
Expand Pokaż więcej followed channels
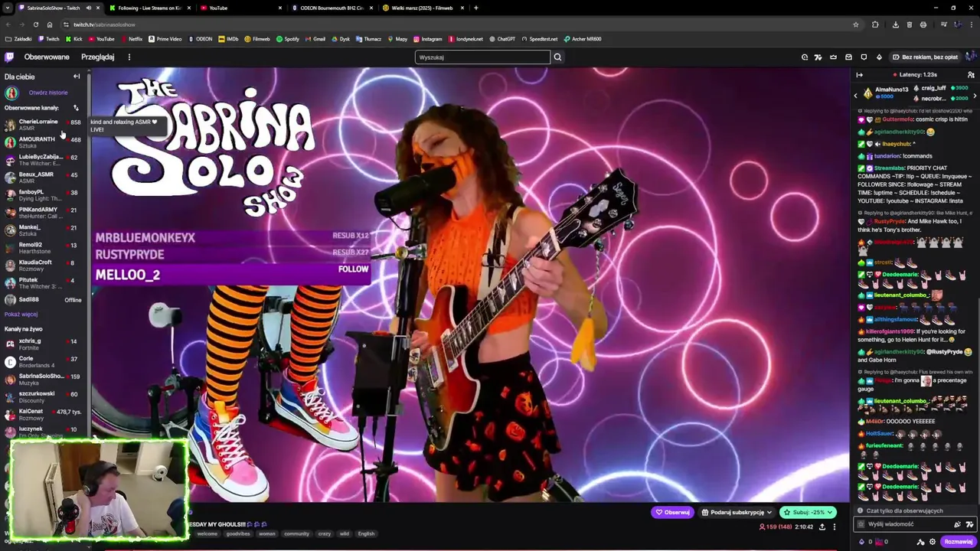point(21,314)
